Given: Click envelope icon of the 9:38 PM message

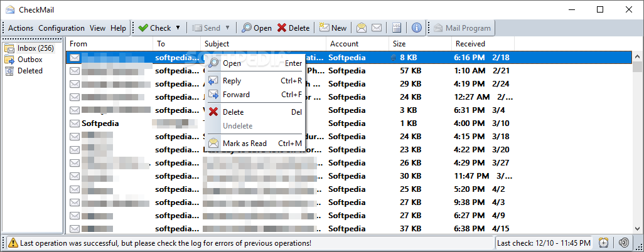Looking at the screenshot, I should [74, 202].
